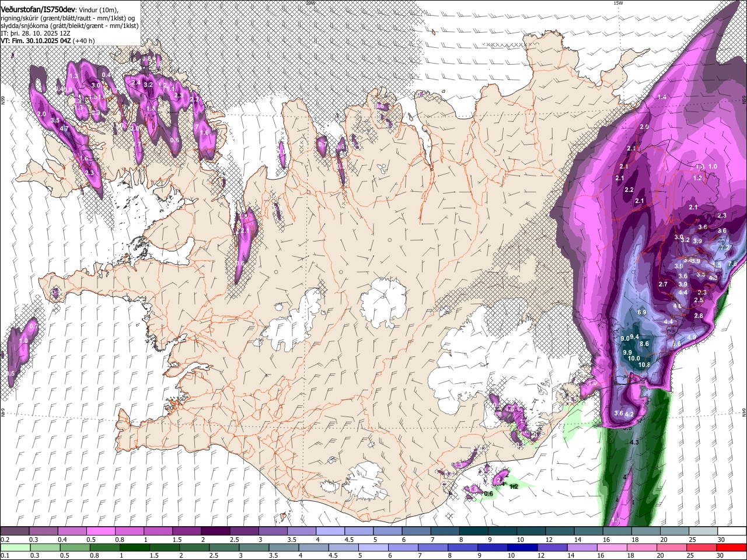Select the dark mauve 0.2–0.3 snow swatch
The image size is (747, 560).
point(15,531)
